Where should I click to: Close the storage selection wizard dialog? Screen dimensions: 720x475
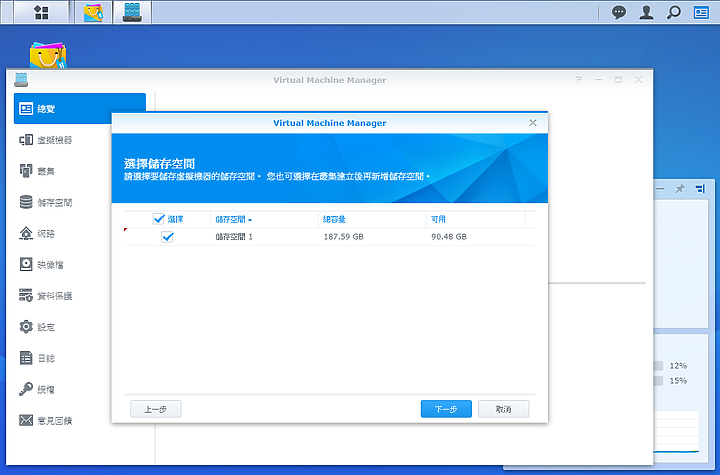click(x=533, y=123)
